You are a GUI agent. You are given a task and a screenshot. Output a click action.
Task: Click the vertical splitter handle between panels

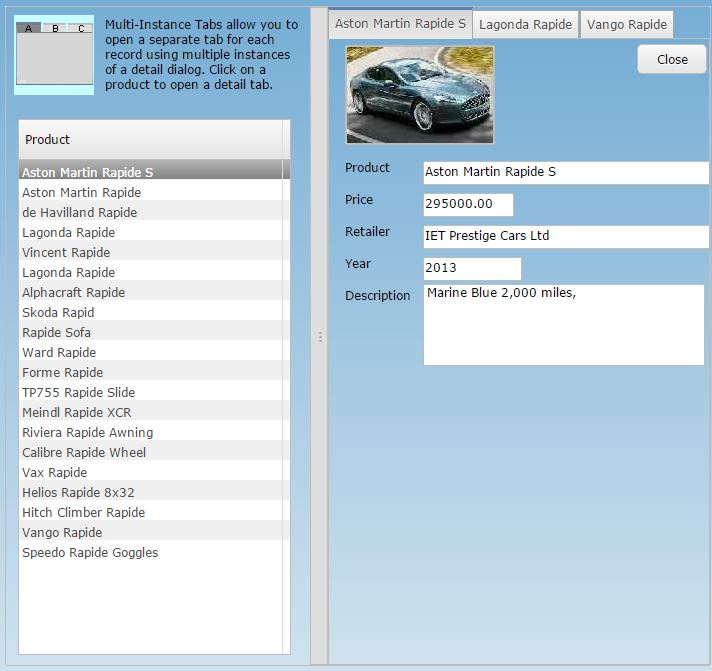(319, 337)
